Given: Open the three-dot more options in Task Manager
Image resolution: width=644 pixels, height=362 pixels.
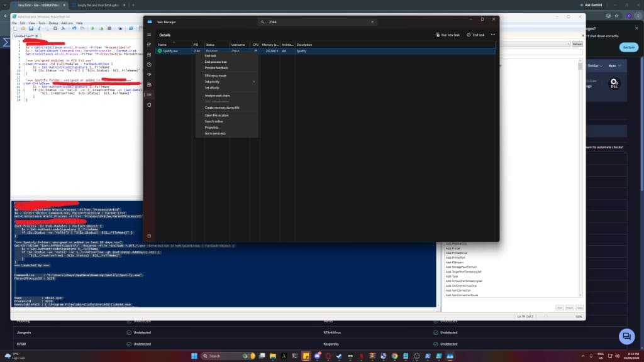Looking at the screenshot, I should tap(493, 35).
